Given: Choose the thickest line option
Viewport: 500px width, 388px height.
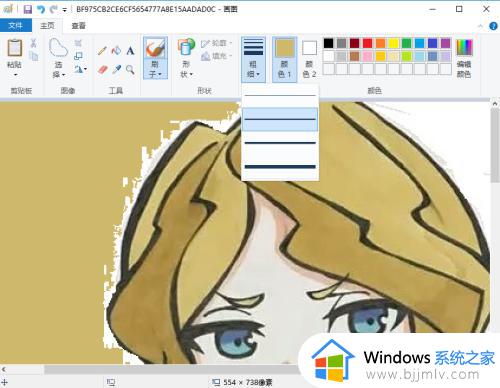Looking at the screenshot, I should point(280,167).
